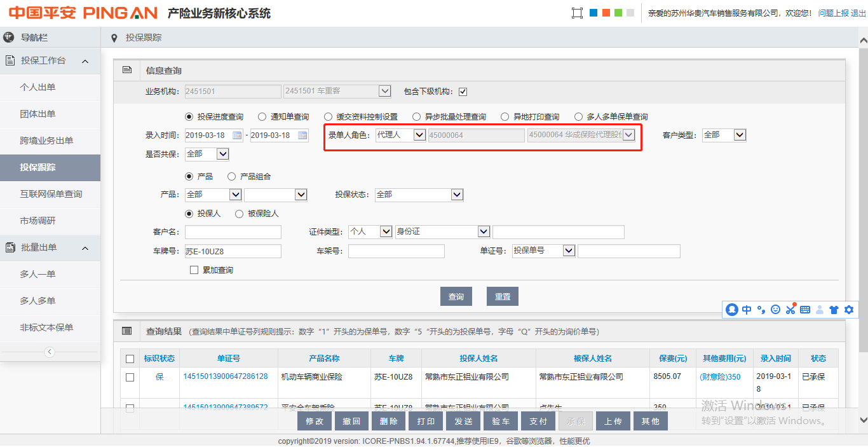The image size is (868, 447).
Task: Uncheck 包含下级机构 checkbox
Action: 463,92
